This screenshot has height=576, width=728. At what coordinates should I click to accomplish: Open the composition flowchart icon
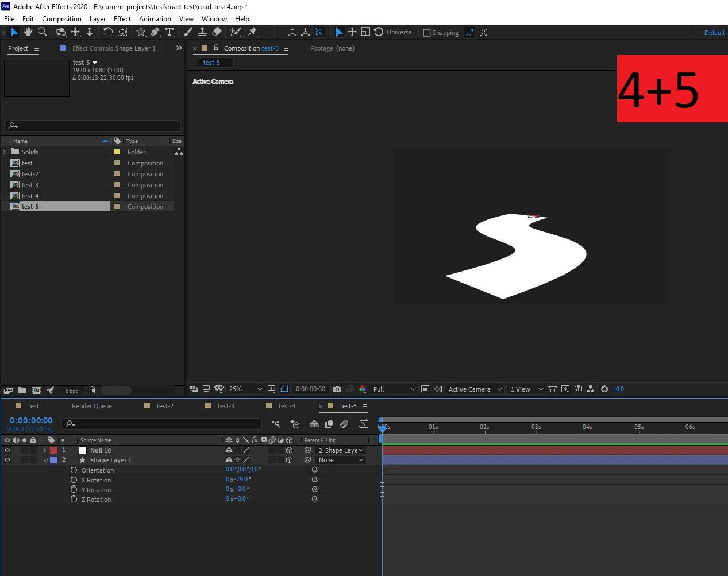click(x=591, y=389)
